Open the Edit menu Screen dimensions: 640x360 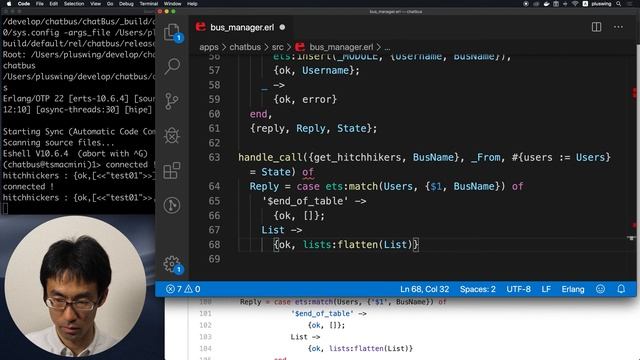point(53,4)
